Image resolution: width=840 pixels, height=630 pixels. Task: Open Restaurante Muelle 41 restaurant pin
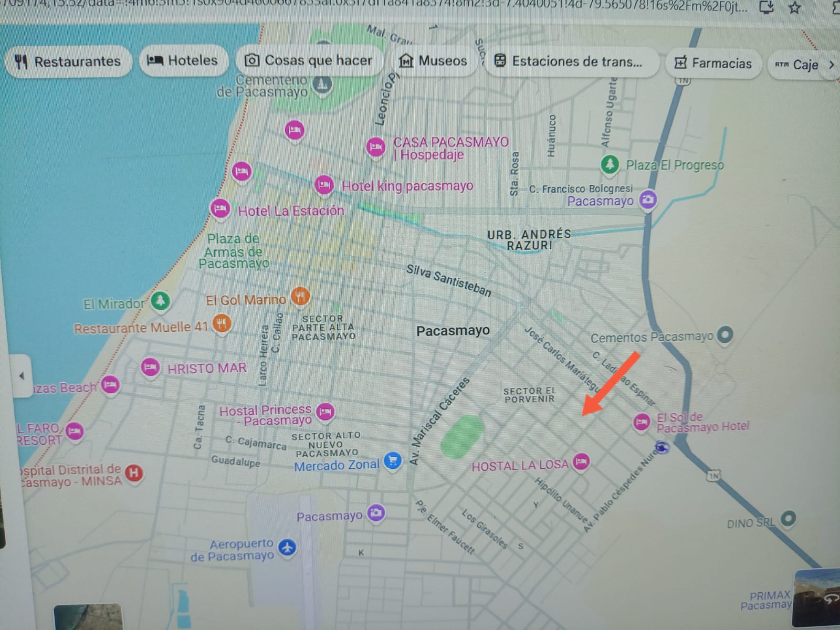tap(222, 324)
